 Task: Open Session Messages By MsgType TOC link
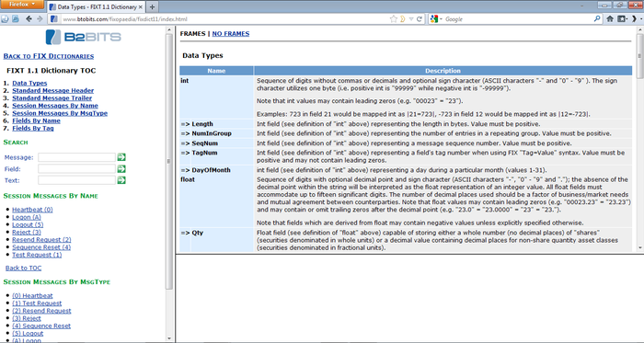60,113
